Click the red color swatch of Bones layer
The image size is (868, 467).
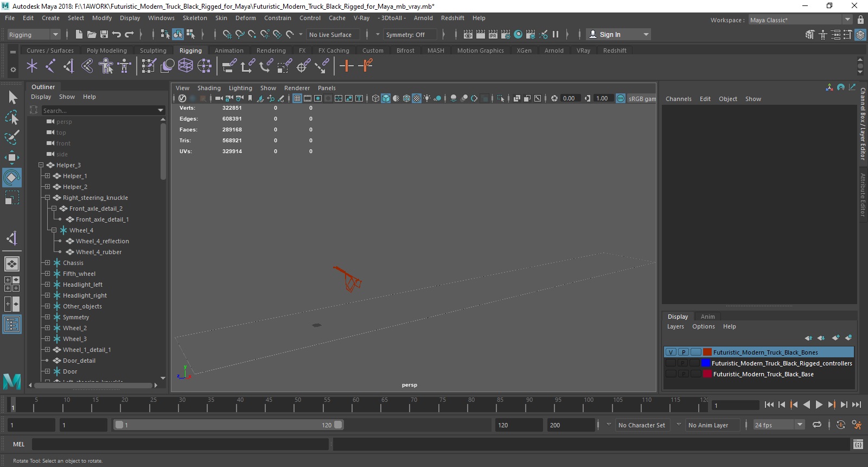click(x=707, y=352)
